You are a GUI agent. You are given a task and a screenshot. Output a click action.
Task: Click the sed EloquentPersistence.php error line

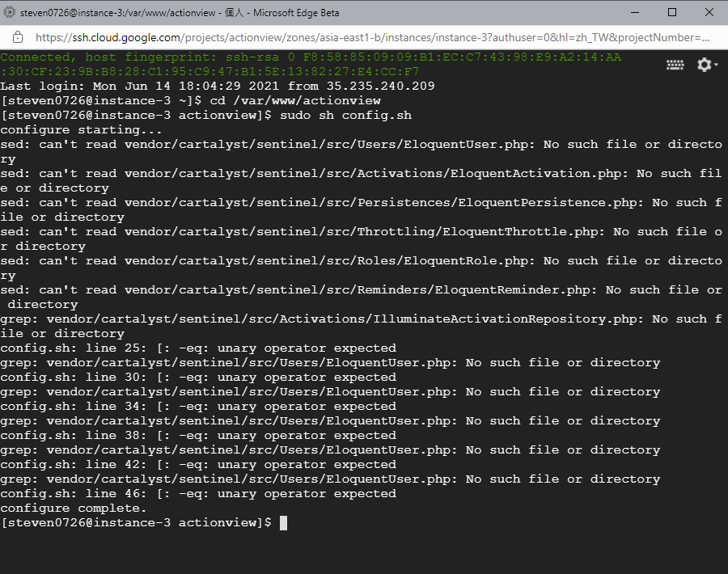click(362, 209)
